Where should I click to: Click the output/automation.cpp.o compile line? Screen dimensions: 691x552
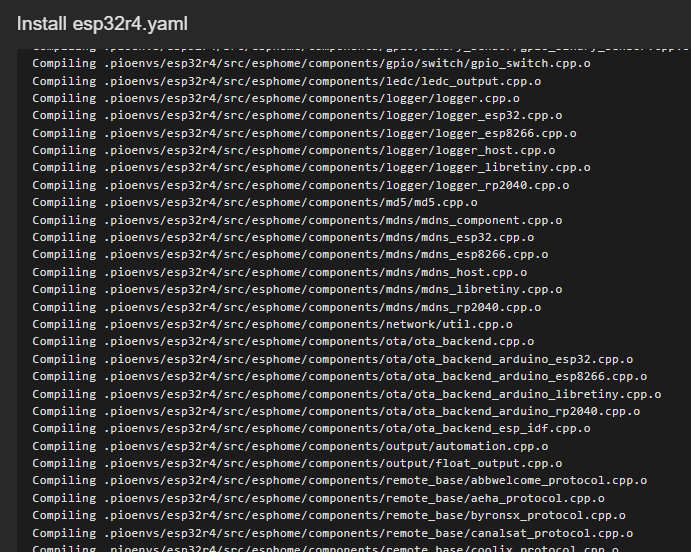coord(290,446)
